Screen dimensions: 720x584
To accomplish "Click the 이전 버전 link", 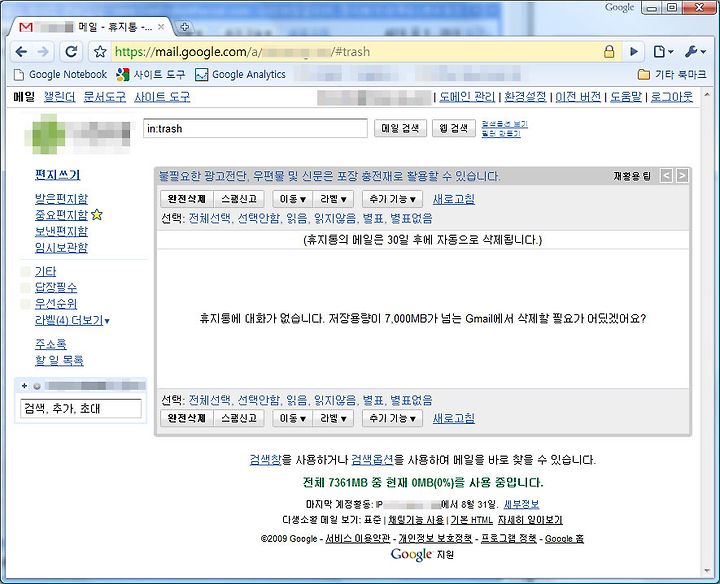I will coord(578,97).
